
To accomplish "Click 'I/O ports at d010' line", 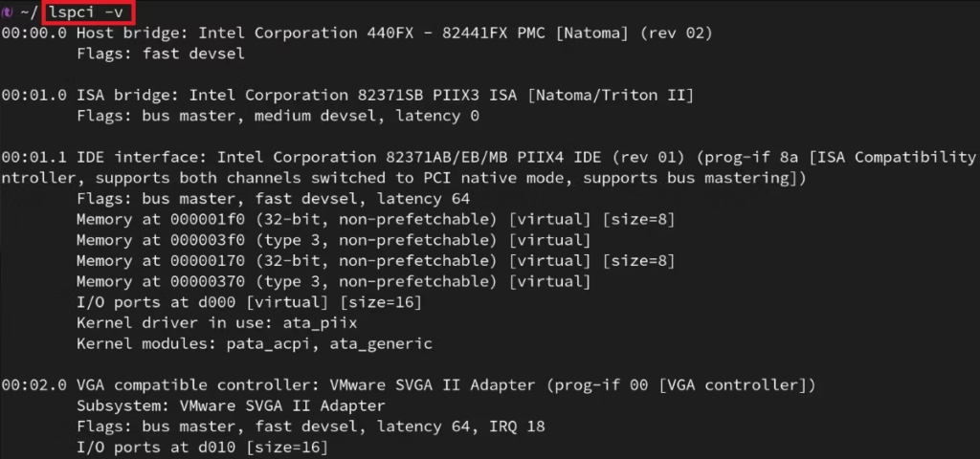I will click(203, 448).
